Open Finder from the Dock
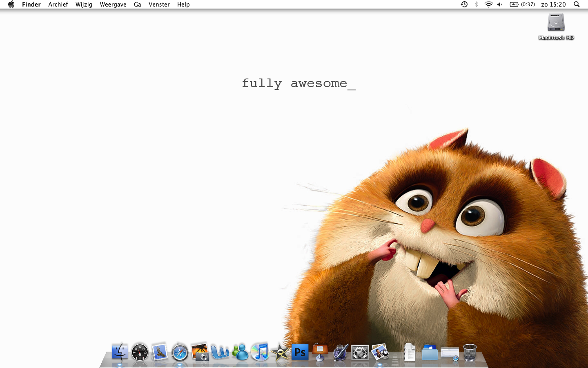Screen dimensions: 588x368 120,352
